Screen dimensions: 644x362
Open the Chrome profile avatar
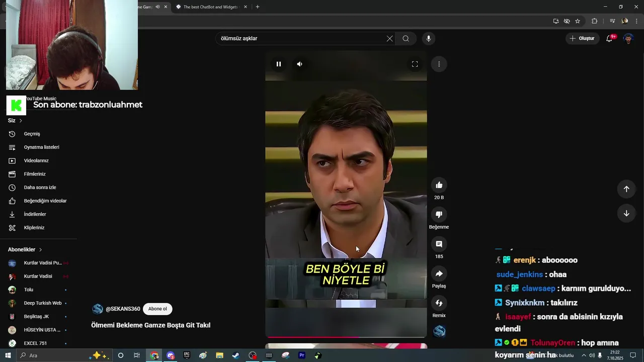click(x=625, y=21)
